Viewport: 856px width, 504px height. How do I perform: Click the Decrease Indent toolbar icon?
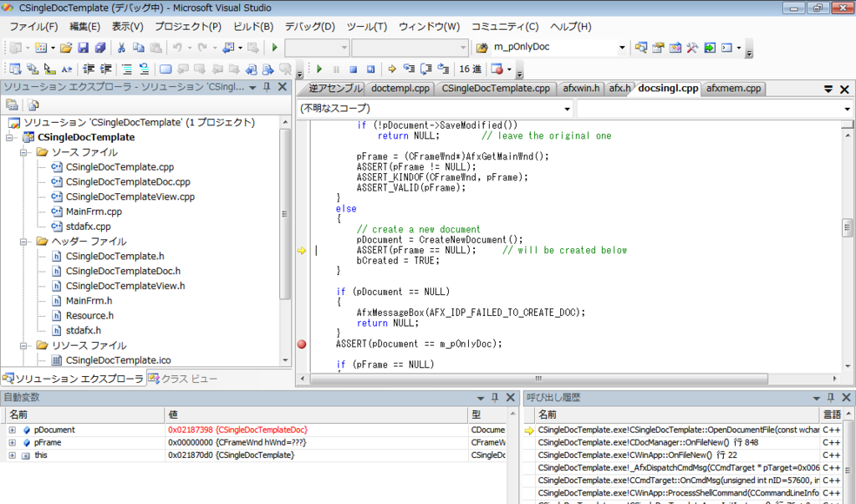(89, 69)
